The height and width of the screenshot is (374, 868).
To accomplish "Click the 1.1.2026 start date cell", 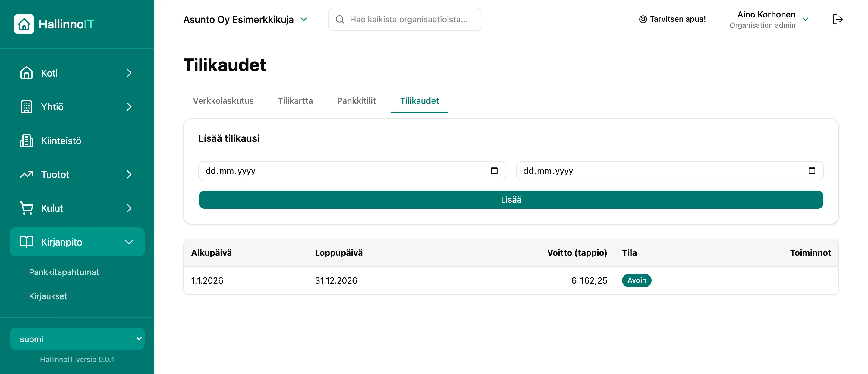I will point(207,280).
